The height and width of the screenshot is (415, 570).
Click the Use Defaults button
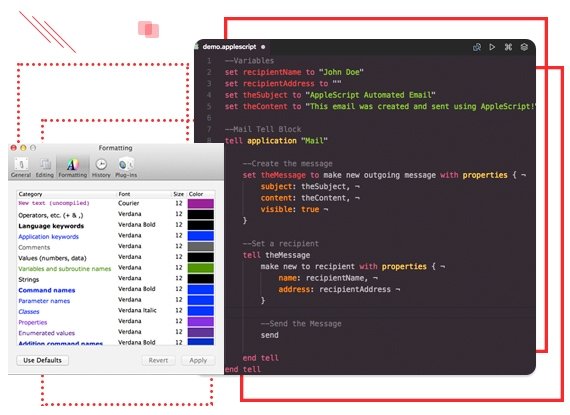point(43,360)
